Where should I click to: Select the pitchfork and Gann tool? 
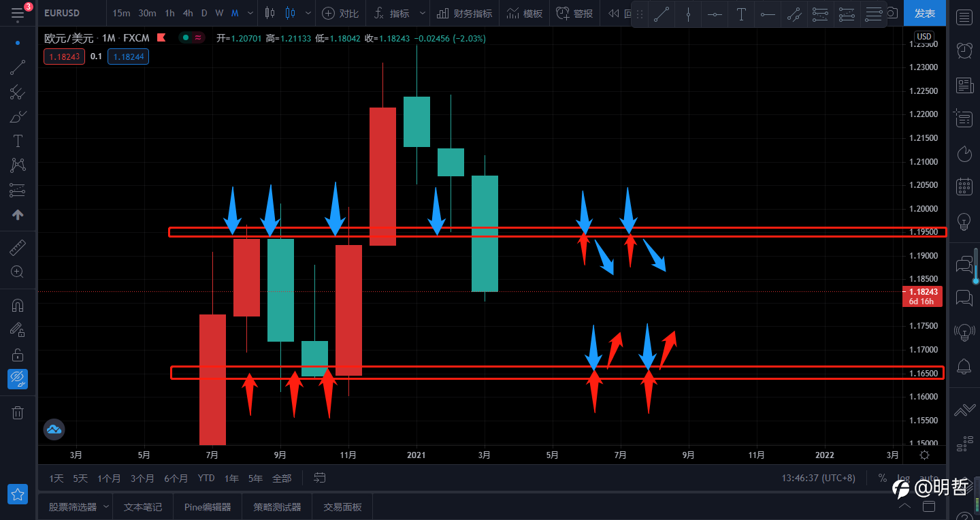(18, 92)
